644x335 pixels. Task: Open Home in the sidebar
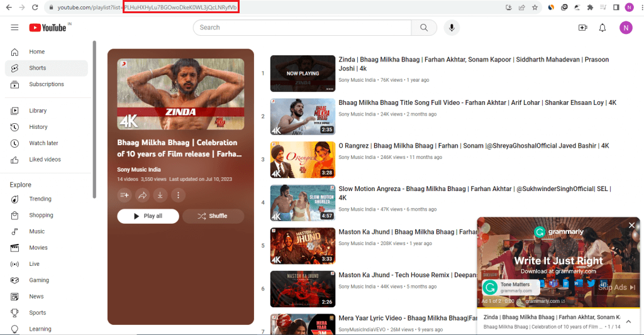(x=47, y=52)
